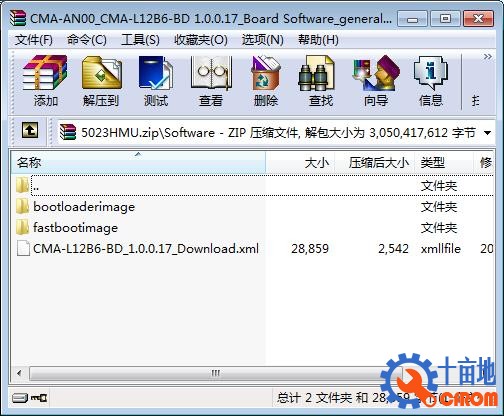Sort by 名称 column header
504x416 pixels.
pos(138,163)
